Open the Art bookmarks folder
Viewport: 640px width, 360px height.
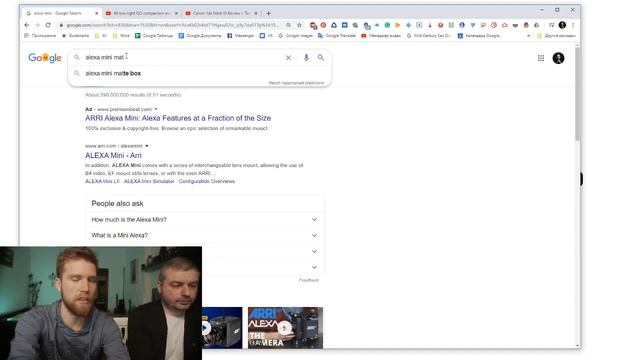[x=101, y=36]
